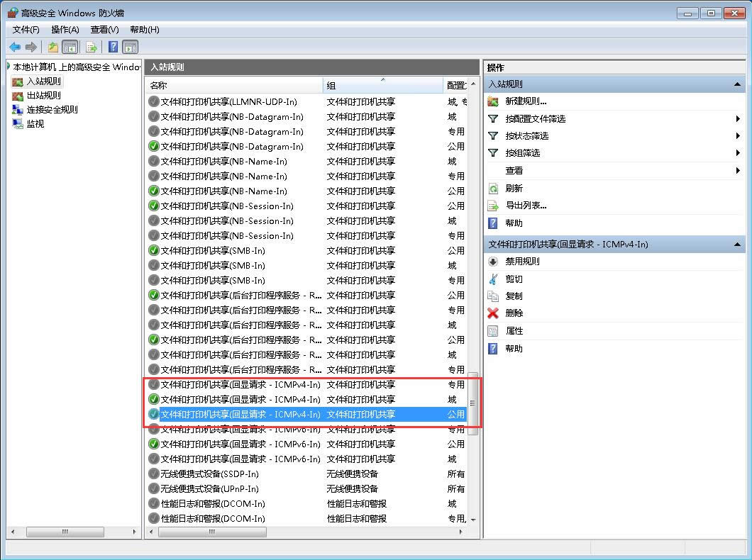The image size is (752, 560).
Task: Open 属性 for the selected rule
Action: [x=514, y=331]
